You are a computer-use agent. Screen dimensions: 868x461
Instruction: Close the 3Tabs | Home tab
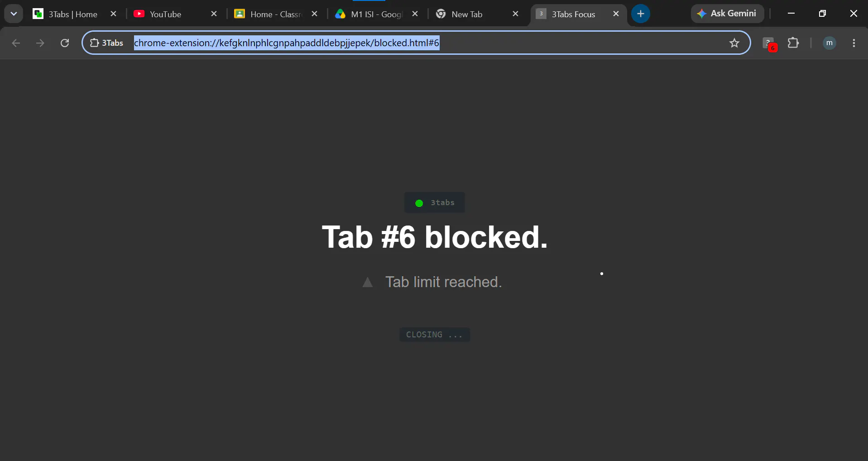click(x=114, y=14)
